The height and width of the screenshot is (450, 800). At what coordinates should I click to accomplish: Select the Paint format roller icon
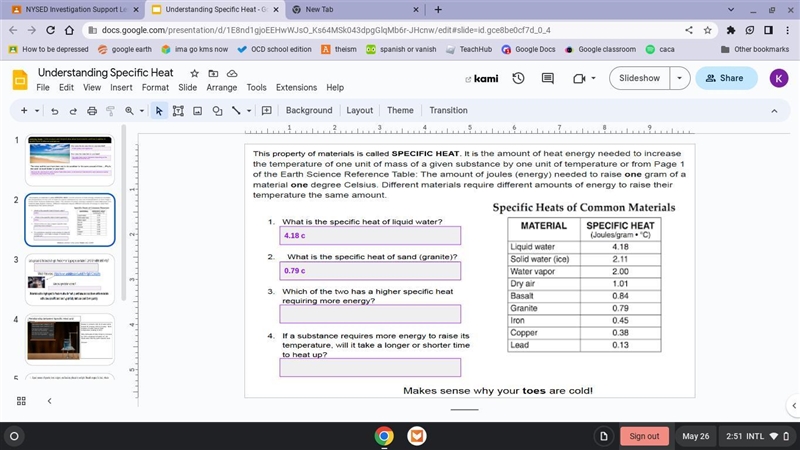point(110,111)
